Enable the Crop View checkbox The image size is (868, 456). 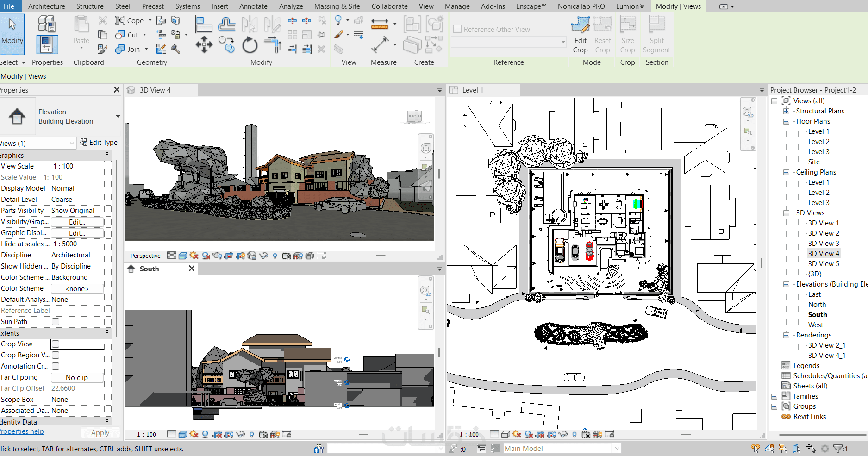click(x=56, y=344)
